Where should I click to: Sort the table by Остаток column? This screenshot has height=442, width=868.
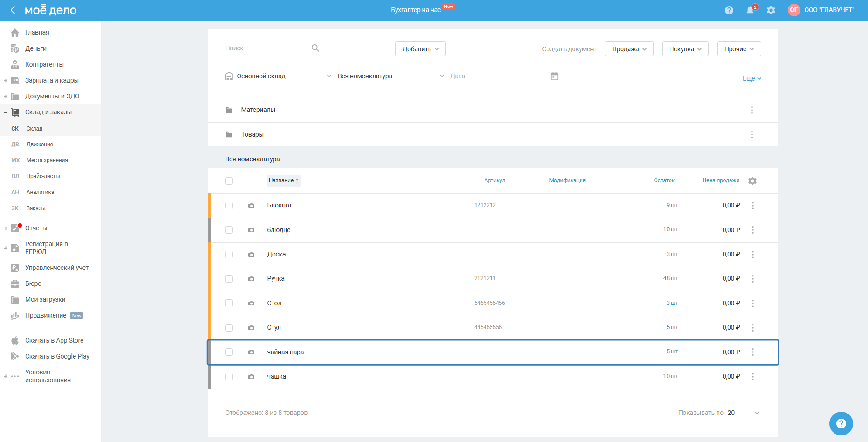[x=664, y=181]
